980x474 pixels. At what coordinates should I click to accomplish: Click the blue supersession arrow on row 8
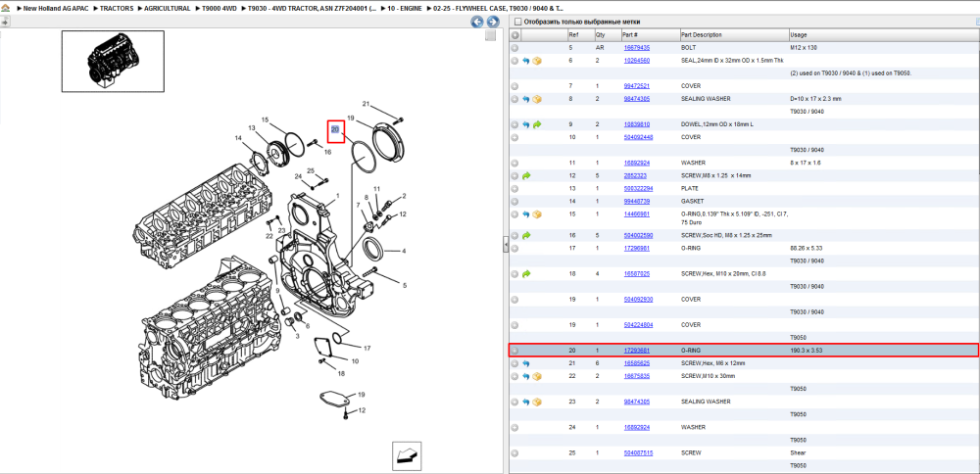click(525, 99)
